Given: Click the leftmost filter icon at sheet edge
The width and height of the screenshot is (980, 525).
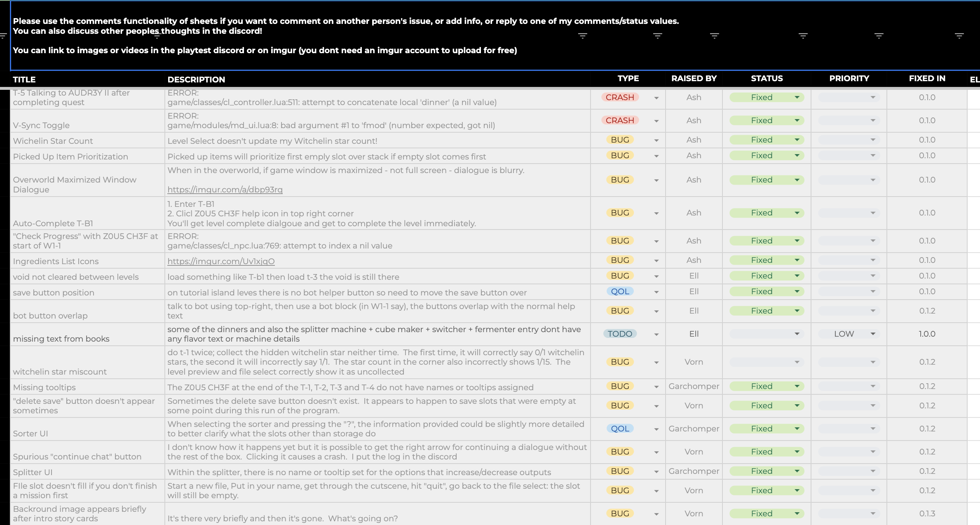Looking at the screenshot, I should [x=3, y=36].
